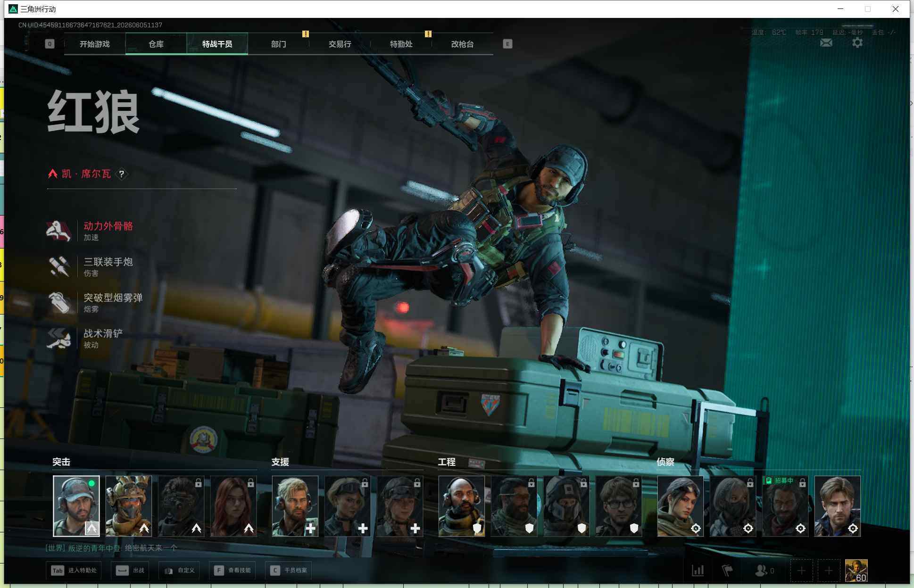914x588 pixels.
Task: Select the locked red-haired woman under 突击
Action: coord(233,506)
